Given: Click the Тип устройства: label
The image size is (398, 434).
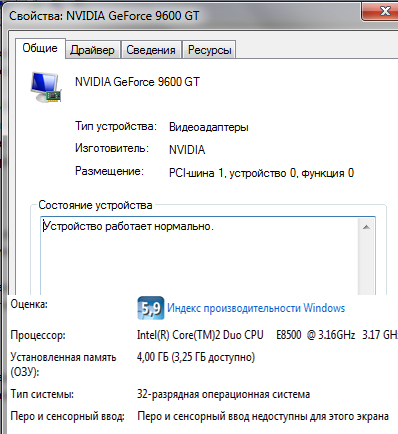Looking at the screenshot, I should click(x=116, y=126).
